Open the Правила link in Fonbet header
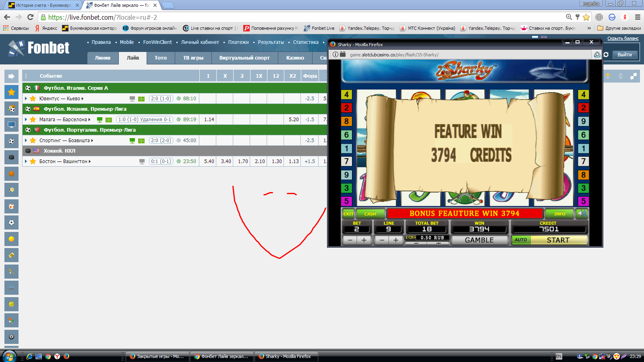Viewport: 644px width, 362px height. [101, 42]
